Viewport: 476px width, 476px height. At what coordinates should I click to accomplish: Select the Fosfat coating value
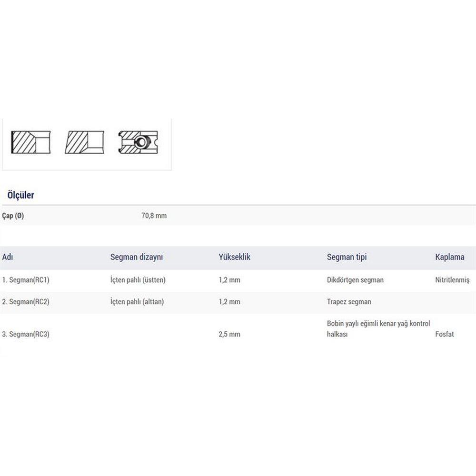(x=445, y=334)
